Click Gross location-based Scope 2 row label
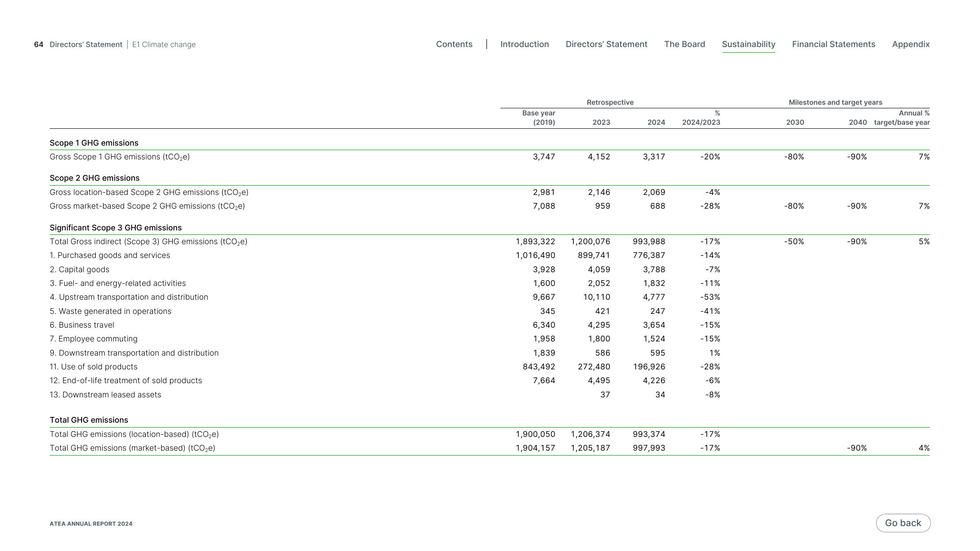The height and width of the screenshot is (551, 980). click(149, 193)
